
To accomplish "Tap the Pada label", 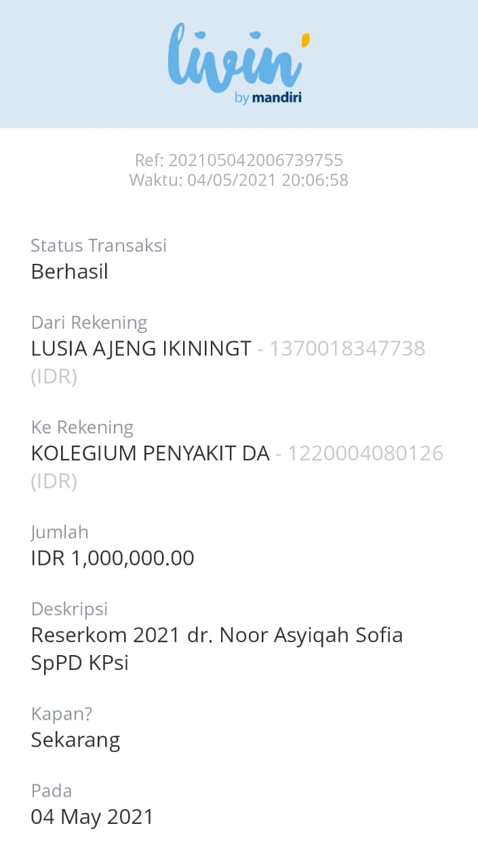I will (x=52, y=791).
